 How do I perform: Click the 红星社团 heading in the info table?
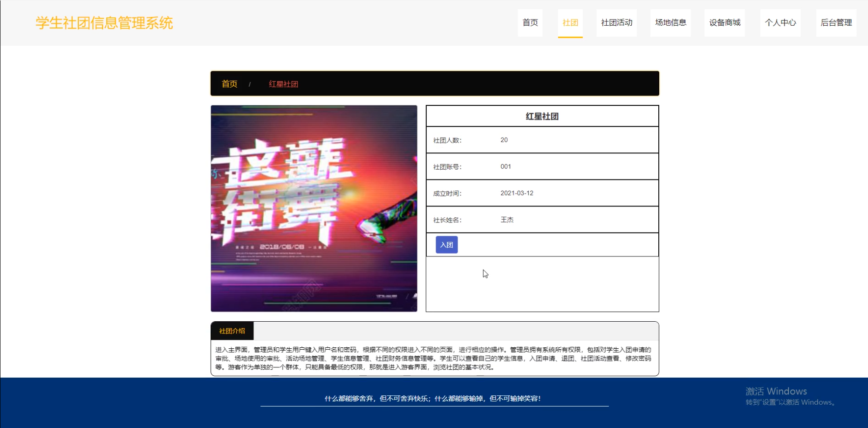pyautogui.click(x=542, y=117)
